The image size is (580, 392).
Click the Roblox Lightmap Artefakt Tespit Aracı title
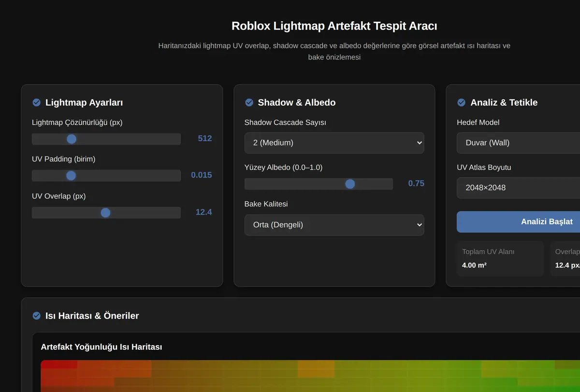tap(334, 26)
